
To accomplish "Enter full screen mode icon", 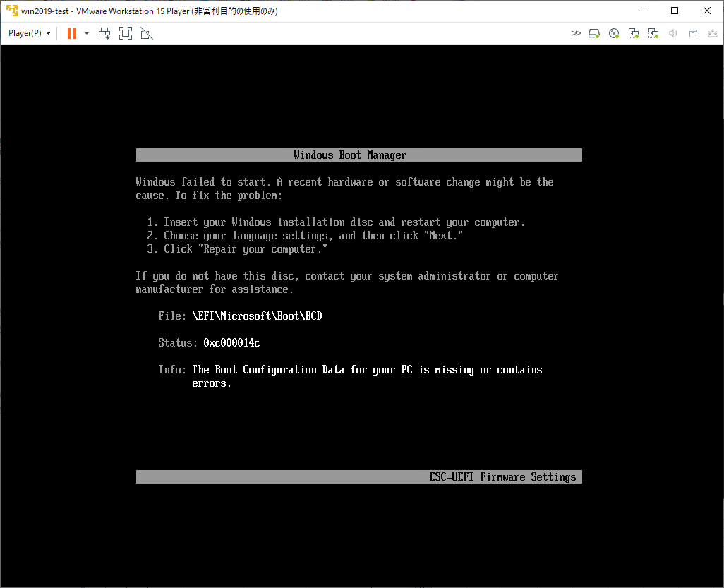I will click(x=126, y=32).
